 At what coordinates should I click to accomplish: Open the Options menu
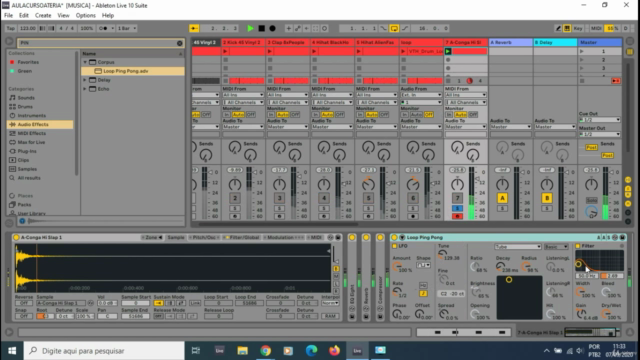pyautogui.click(x=85, y=16)
